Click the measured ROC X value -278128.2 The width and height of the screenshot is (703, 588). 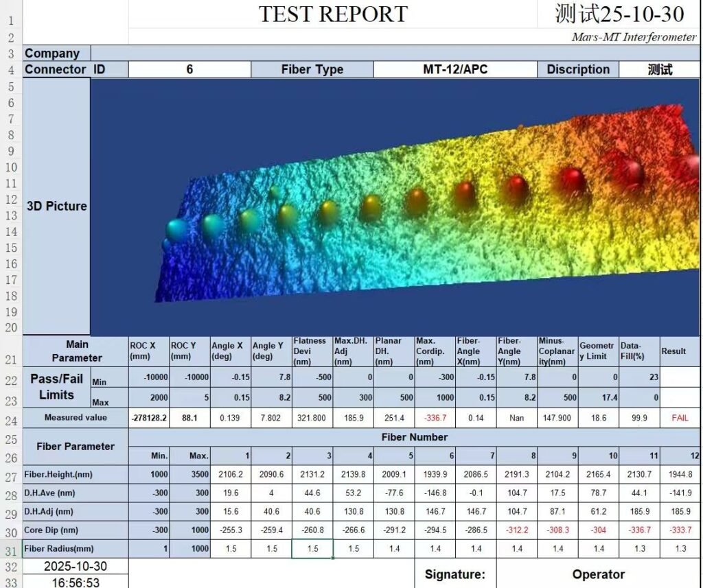(x=148, y=417)
